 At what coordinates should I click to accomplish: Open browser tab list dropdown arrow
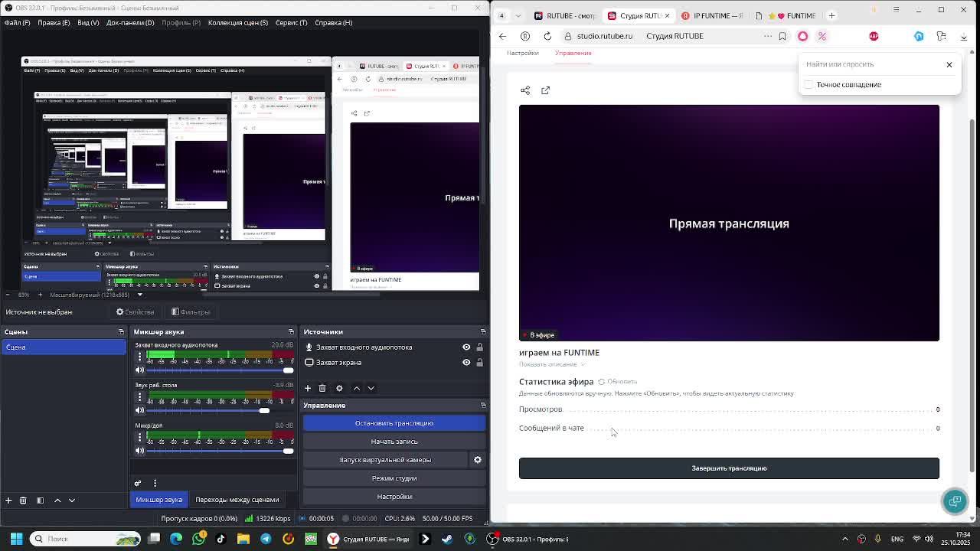click(519, 15)
